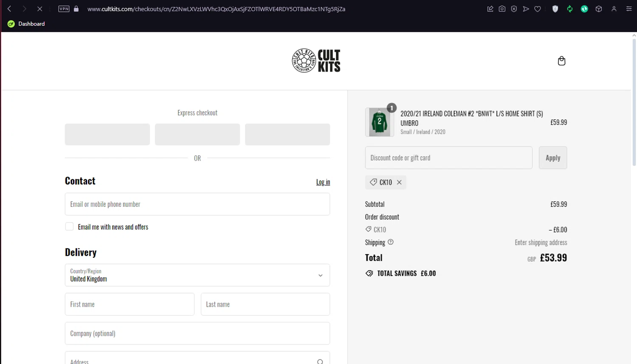
Task: Click the third express checkout button
Action: click(287, 134)
